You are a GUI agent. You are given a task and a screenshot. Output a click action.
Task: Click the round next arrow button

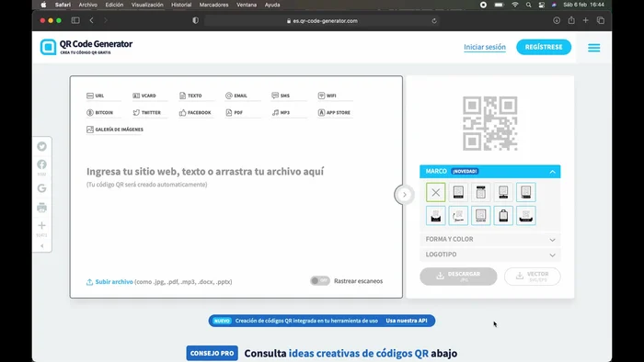point(404,195)
